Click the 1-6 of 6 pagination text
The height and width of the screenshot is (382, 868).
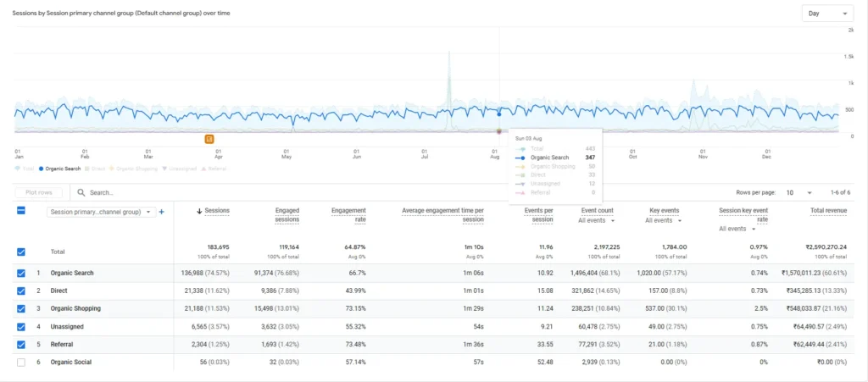coord(840,193)
